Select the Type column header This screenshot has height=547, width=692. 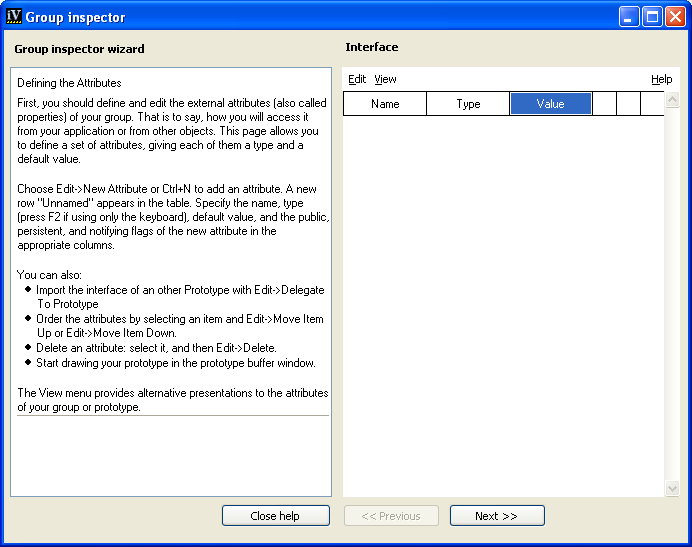tap(468, 104)
